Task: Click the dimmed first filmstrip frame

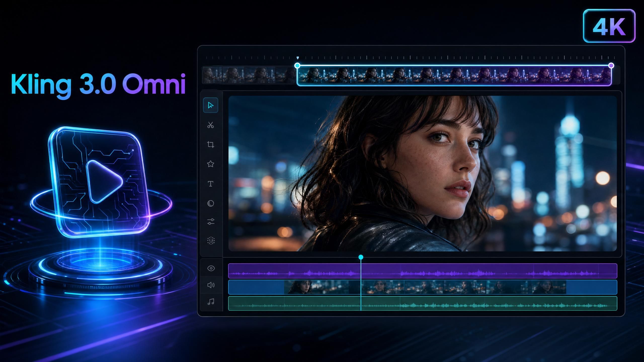Action: coord(213,75)
